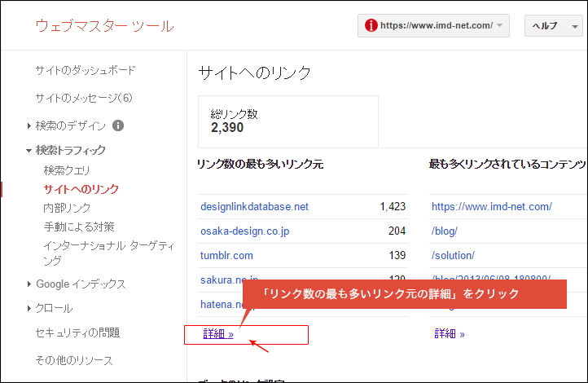This screenshot has width=588, height=383.
Task: Select サイトへのリンク in the sidebar
Action: (x=81, y=189)
